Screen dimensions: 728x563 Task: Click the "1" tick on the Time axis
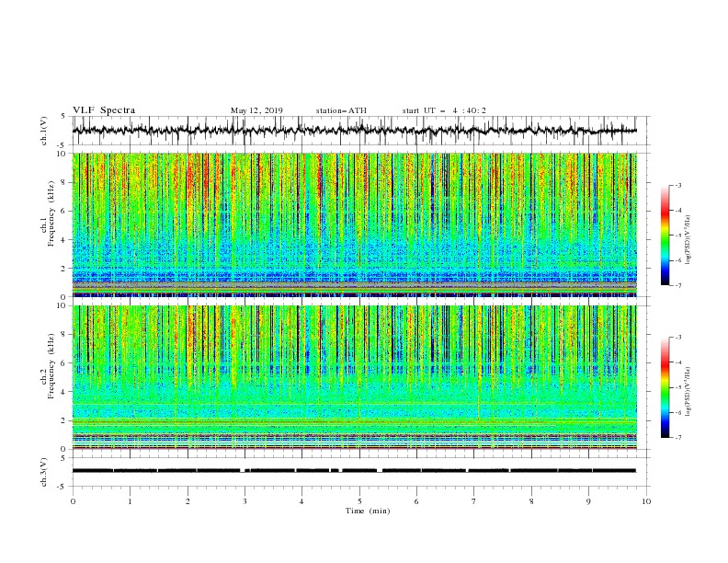(x=130, y=501)
